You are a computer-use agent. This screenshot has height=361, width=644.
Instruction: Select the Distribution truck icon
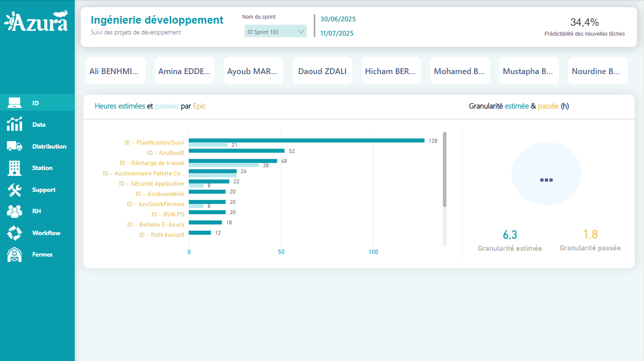(x=14, y=146)
